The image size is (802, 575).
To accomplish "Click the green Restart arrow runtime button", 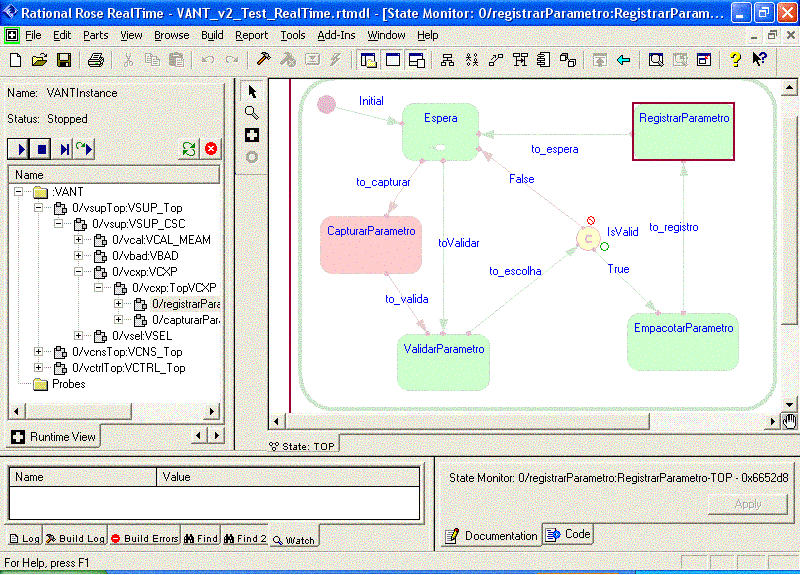I will click(84, 149).
